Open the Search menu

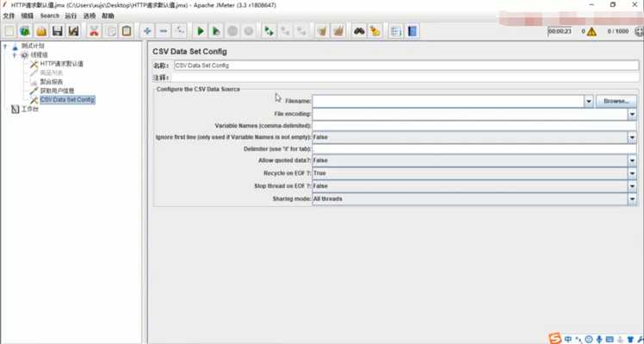coord(50,16)
